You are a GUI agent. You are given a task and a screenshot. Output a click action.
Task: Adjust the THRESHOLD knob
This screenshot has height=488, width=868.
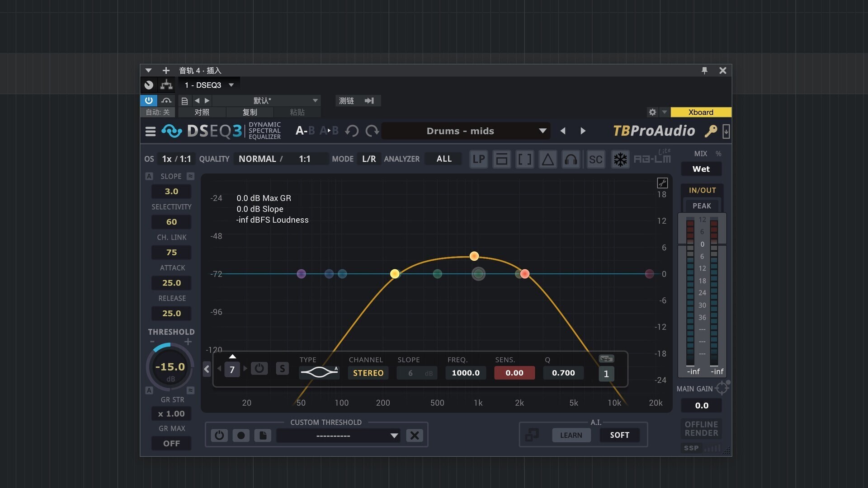(170, 367)
